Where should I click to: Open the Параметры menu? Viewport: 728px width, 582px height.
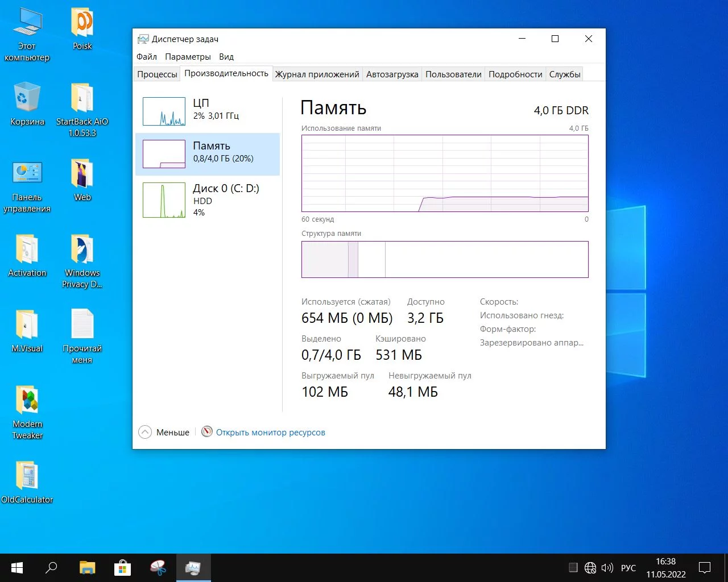pyautogui.click(x=188, y=57)
